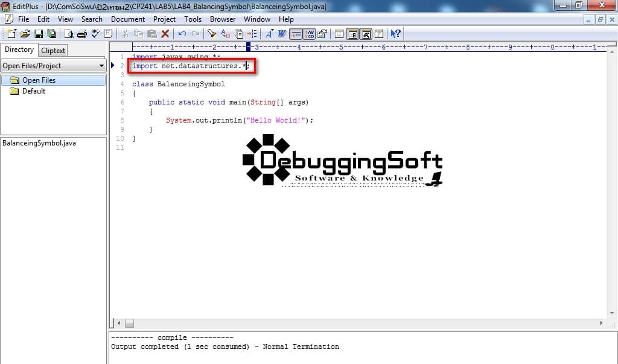Print the document using printer icon

click(82, 34)
